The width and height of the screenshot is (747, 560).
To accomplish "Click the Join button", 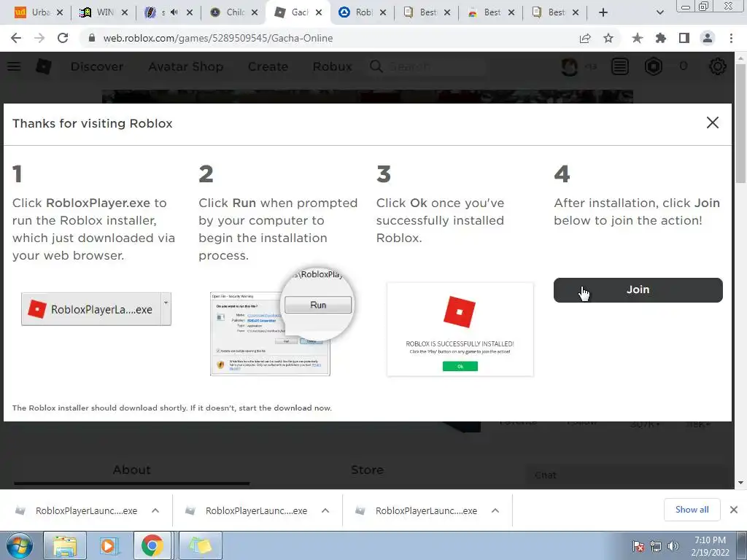I will coord(638,290).
